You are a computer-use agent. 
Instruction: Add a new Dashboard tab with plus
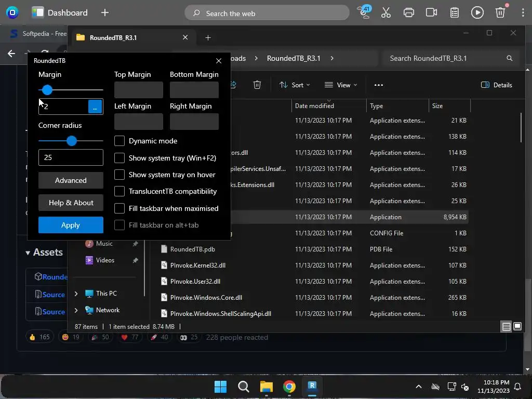tap(105, 13)
